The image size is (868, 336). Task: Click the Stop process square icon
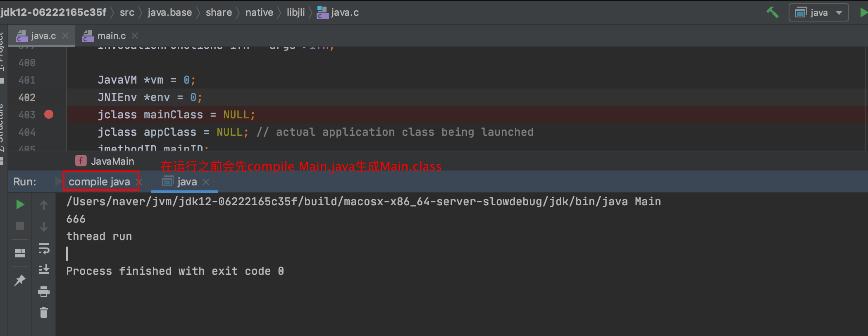[20, 226]
